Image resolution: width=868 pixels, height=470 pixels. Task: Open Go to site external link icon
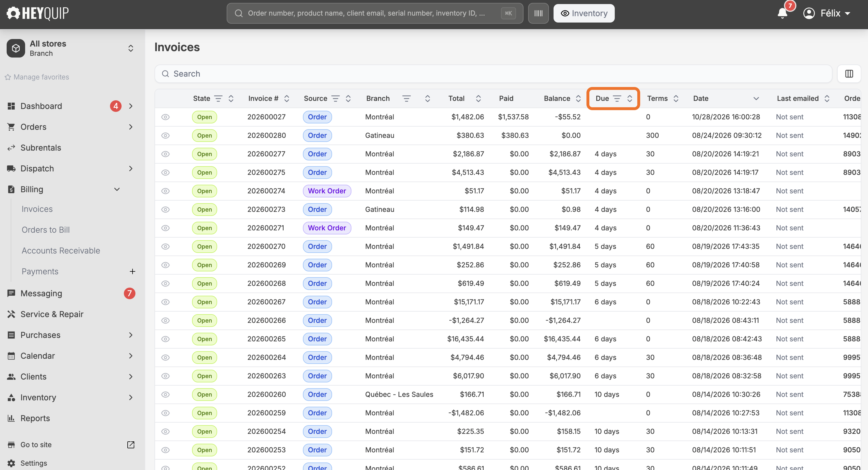pos(131,445)
